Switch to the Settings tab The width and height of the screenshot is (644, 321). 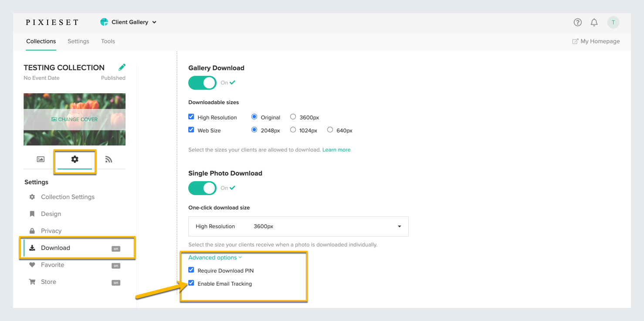78,41
